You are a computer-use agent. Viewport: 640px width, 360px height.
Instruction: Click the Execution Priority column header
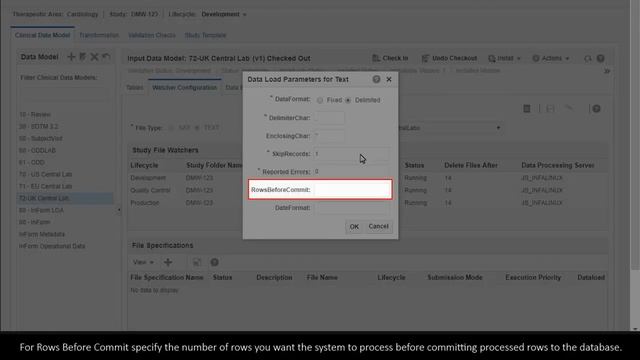pyautogui.click(x=533, y=278)
